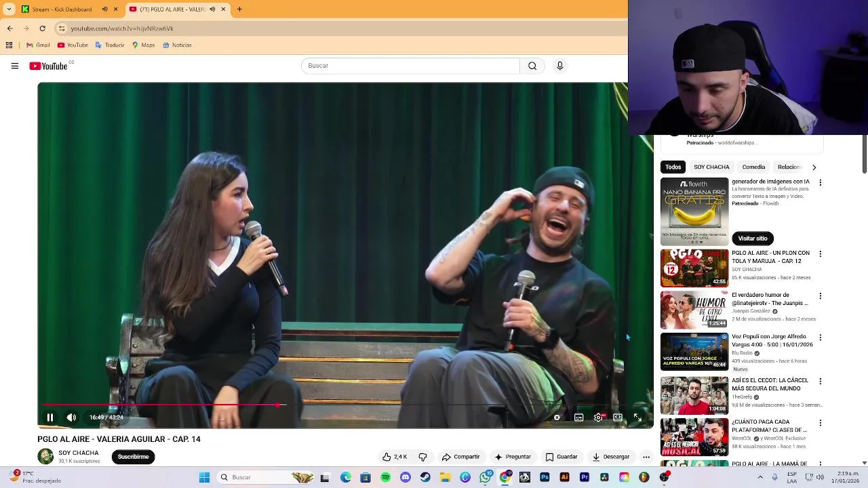The image size is (868, 488).
Task: Dislike the video with thumbs down
Action: coord(422,457)
